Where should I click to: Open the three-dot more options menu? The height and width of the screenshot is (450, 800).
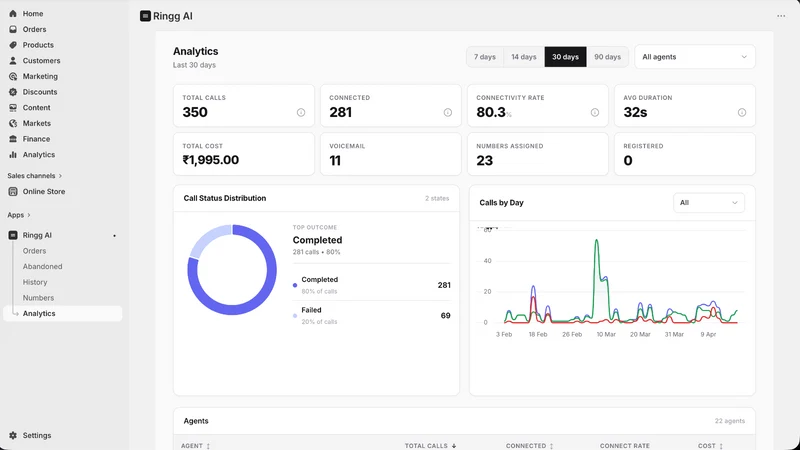point(781,16)
